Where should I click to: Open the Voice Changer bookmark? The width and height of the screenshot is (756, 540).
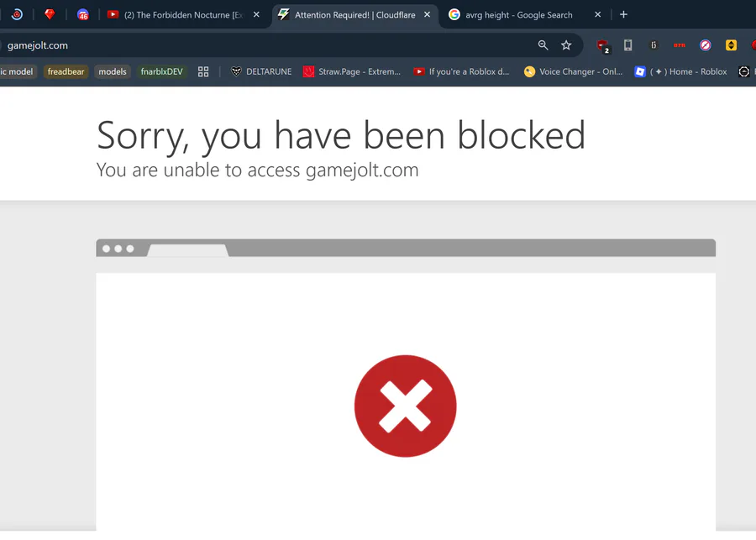click(x=573, y=72)
